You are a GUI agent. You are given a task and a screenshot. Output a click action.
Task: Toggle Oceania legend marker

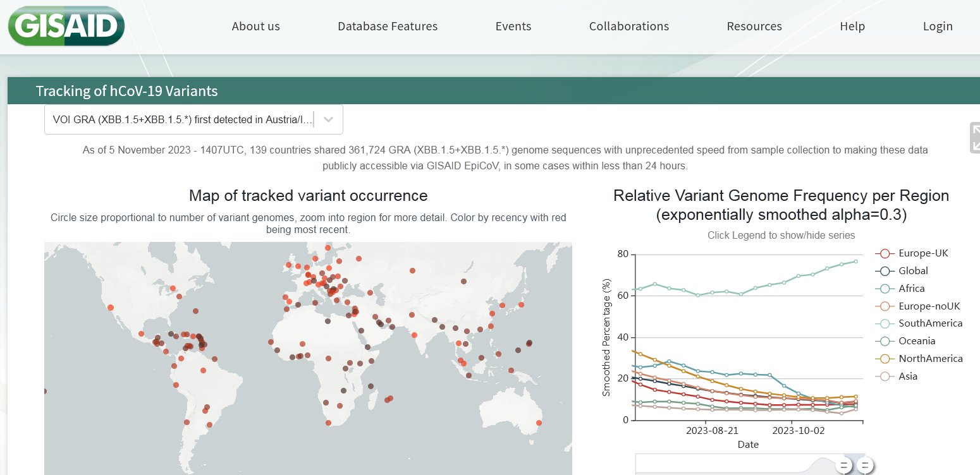tap(885, 341)
